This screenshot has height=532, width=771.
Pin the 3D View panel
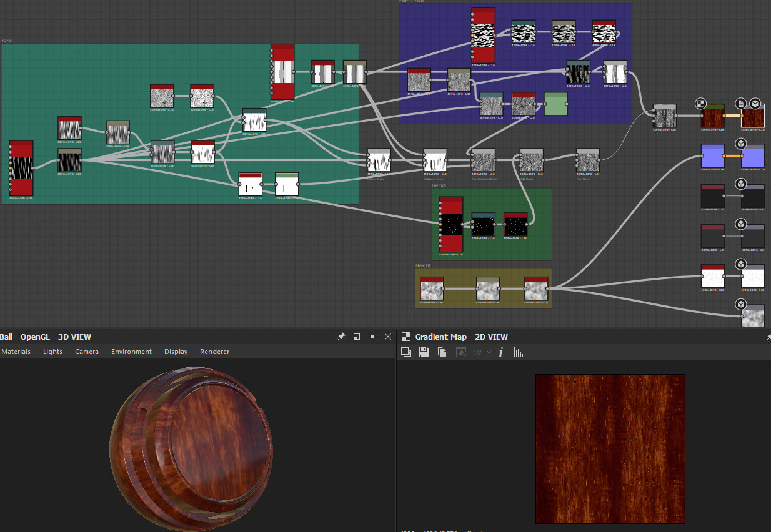click(x=341, y=337)
